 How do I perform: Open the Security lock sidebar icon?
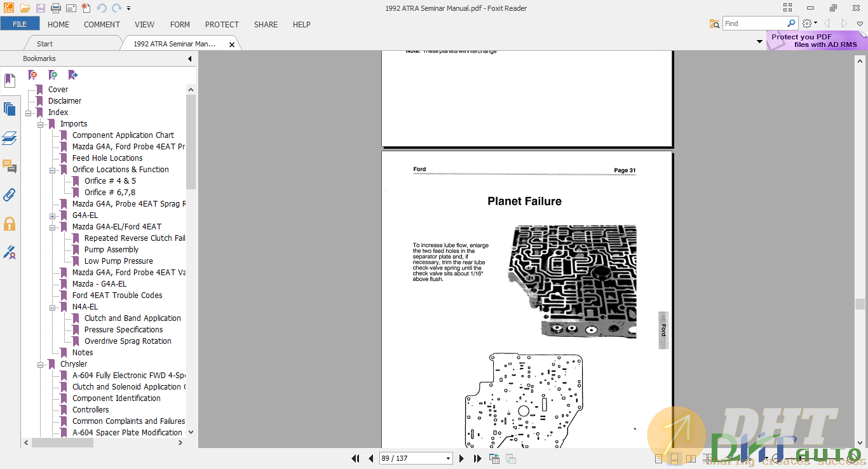10,224
